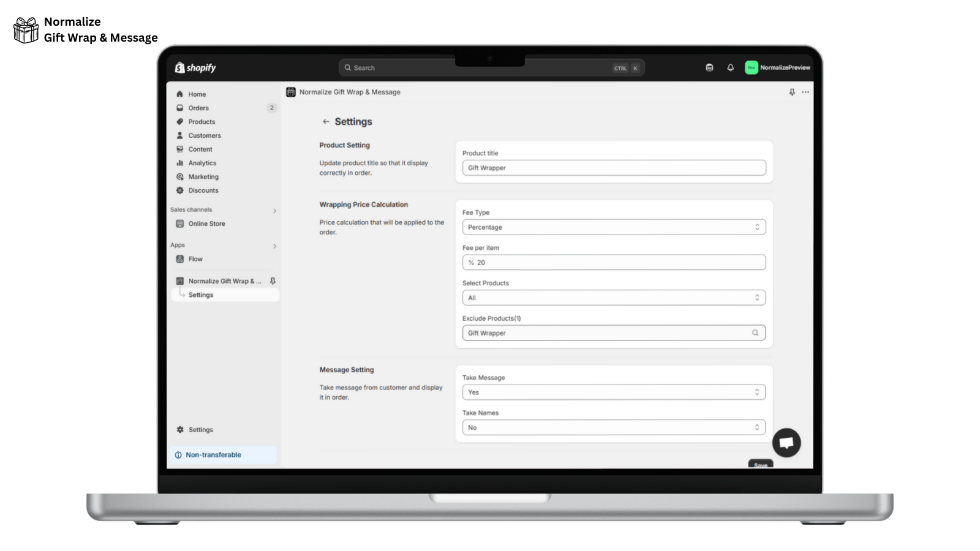Open the Flow app

point(195,258)
